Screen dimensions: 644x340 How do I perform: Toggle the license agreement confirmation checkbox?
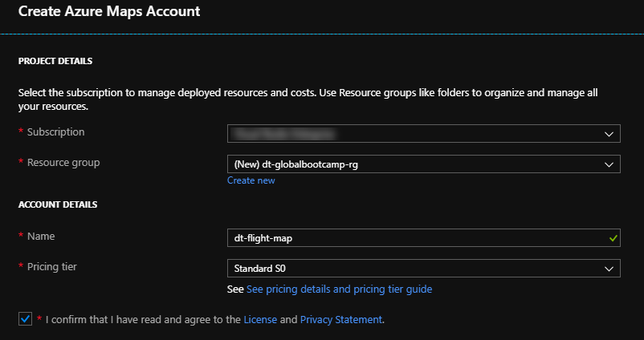coord(24,319)
